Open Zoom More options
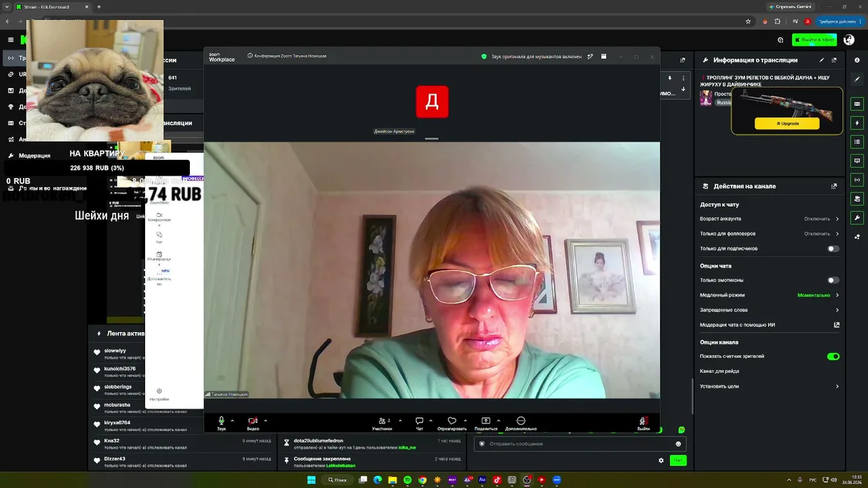Screen dimensions: 868x488 521,423
